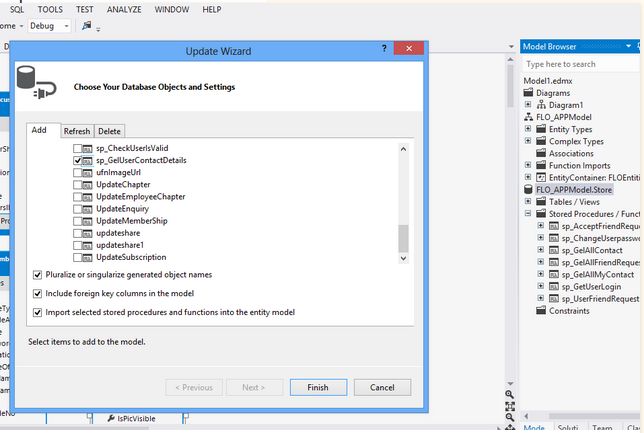Click the Diagram1 icon in Model Browser

(541, 105)
